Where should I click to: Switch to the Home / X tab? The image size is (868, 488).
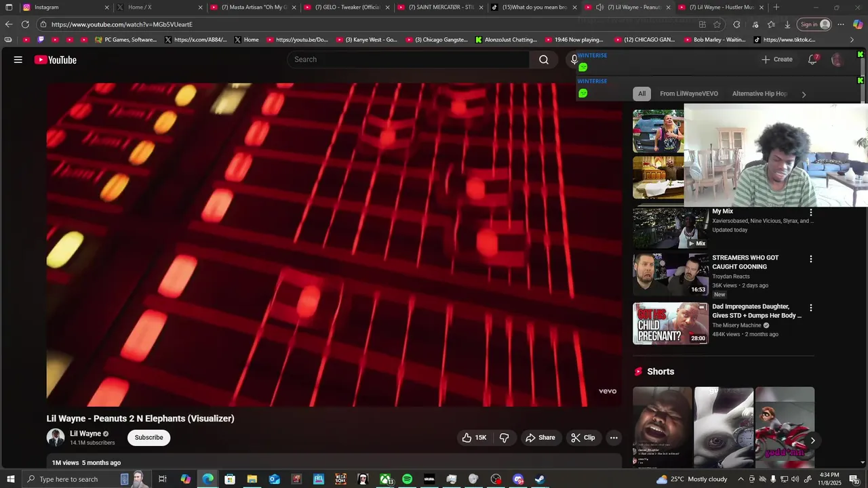point(159,7)
